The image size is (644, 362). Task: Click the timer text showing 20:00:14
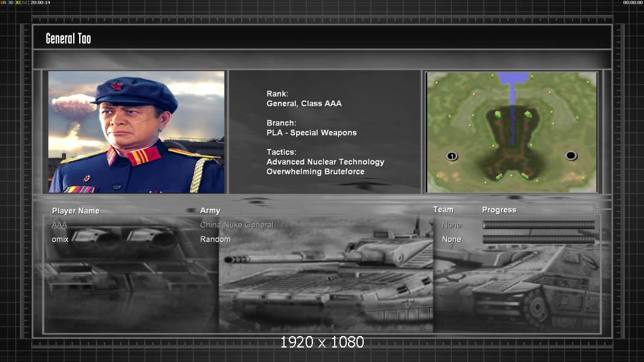(x=40, y=2)
